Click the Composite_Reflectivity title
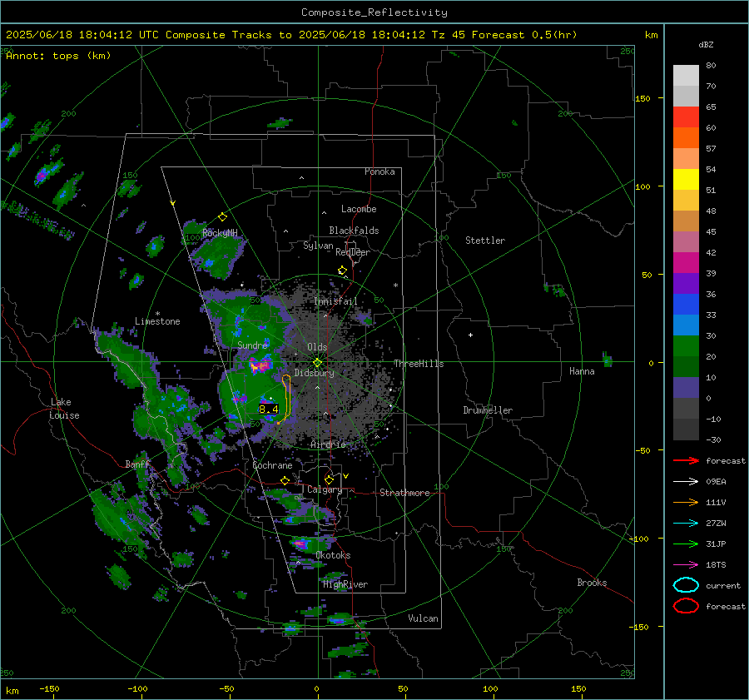 [374, 12]
